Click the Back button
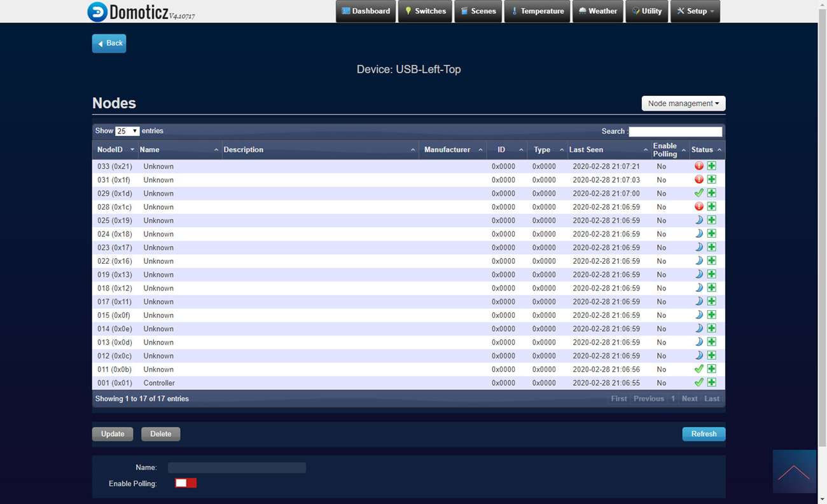Image resolution: width=827 pixels, height=504 pixels. (x=109, y=43)
